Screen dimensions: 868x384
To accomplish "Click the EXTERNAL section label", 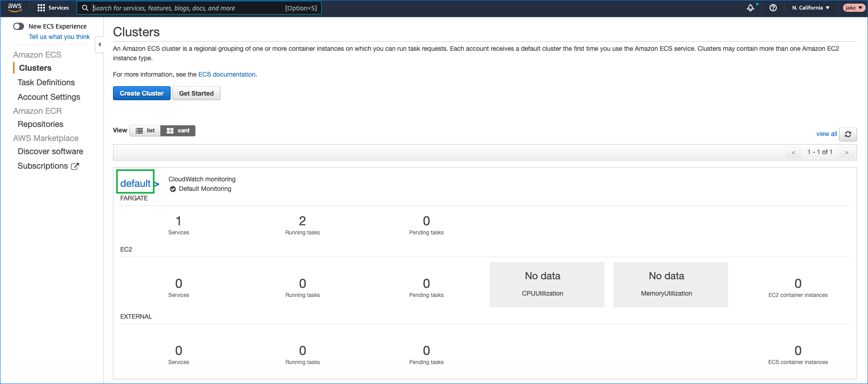I will pos(136,316).
